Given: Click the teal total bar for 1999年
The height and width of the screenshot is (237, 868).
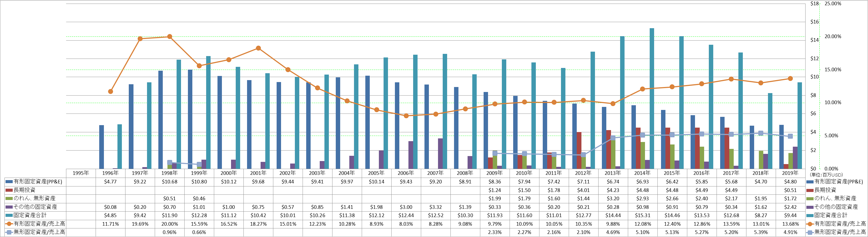Looking at the screenshot, I should [208, 112].
